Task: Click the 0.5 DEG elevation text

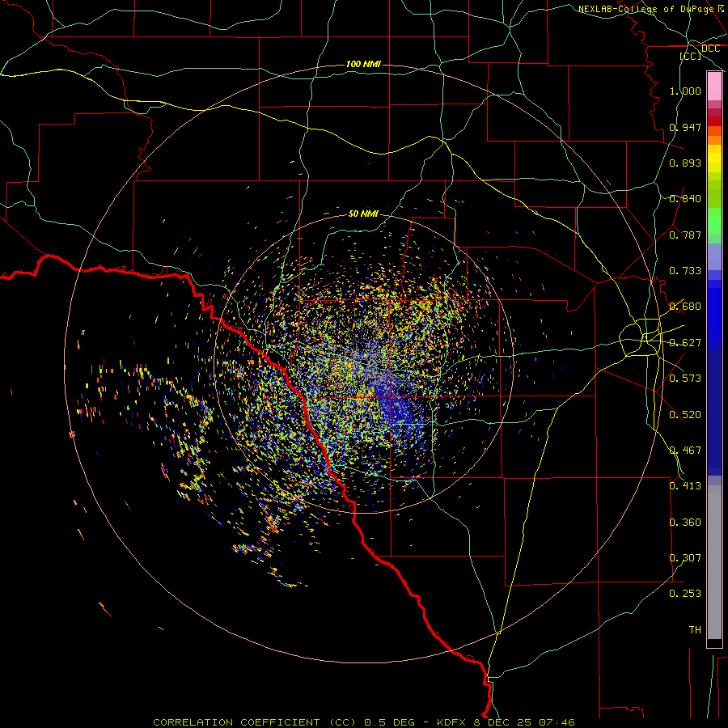Action: coord(388,722)
